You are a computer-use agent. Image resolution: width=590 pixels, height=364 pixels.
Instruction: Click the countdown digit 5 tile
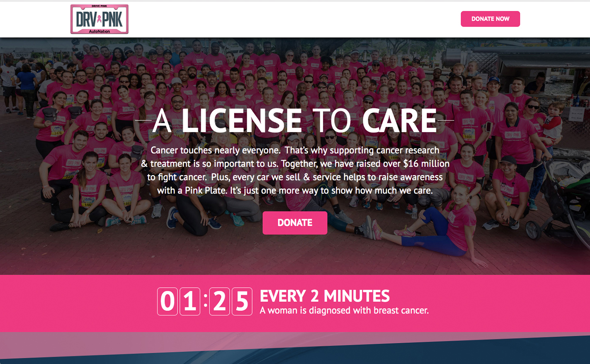click(x=242, y=301)
